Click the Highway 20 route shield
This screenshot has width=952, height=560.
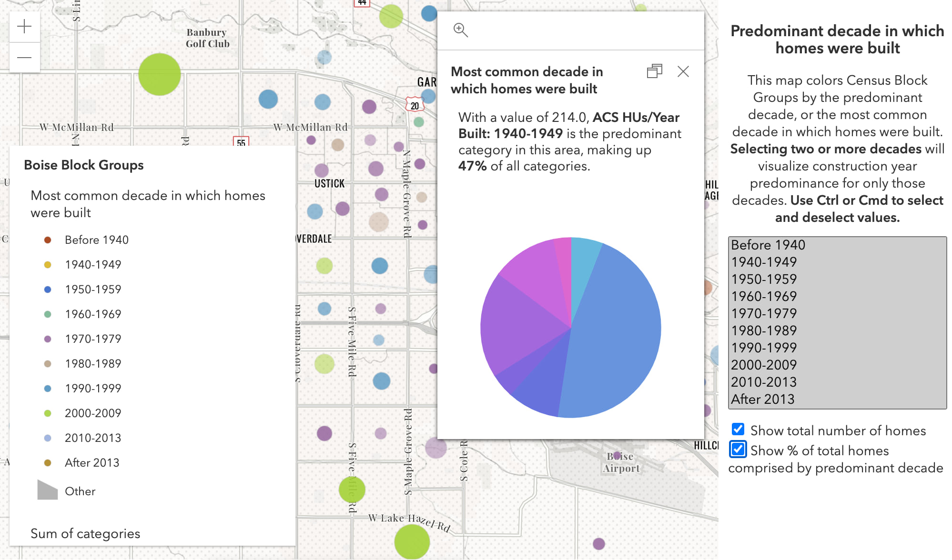click(415, 106)
